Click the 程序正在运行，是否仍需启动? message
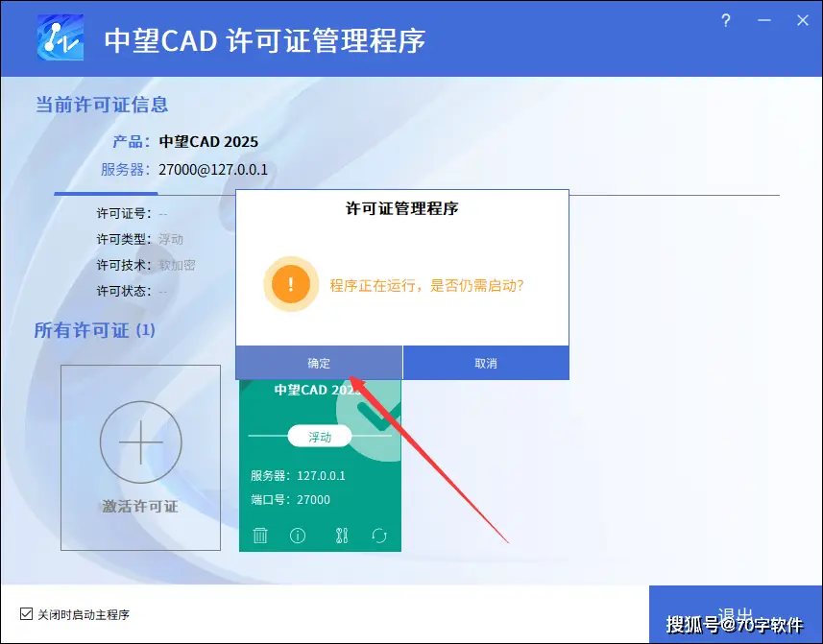The width and height of the screenshot is (823, 644). pyautogui.click(x=426, y=285)
